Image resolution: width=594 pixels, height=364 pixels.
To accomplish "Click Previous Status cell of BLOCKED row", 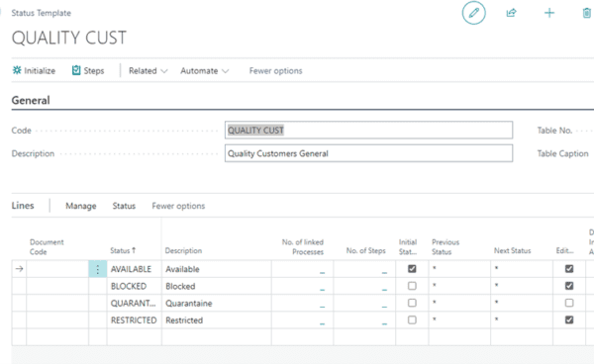I will click(x=459, y=286).
